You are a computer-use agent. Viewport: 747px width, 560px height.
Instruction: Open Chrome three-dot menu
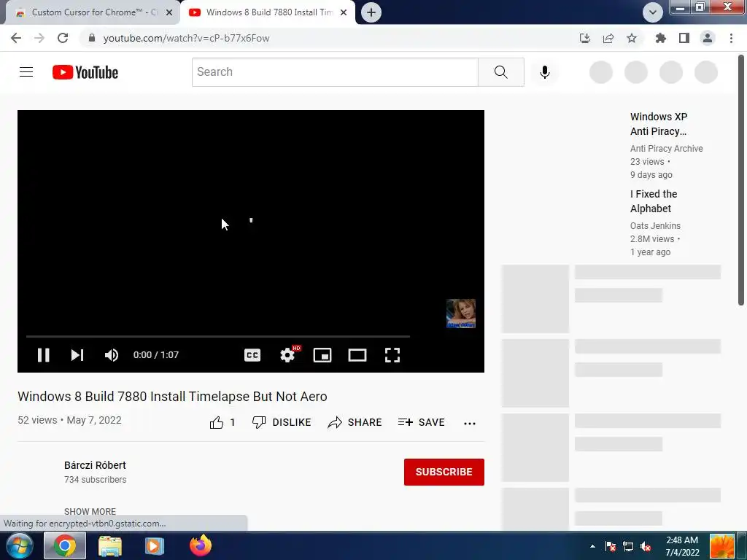tap(731, 38)
